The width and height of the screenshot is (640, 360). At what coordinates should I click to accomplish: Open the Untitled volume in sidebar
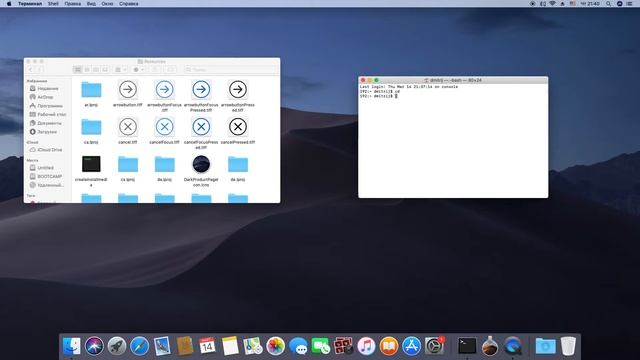point(46,168)
